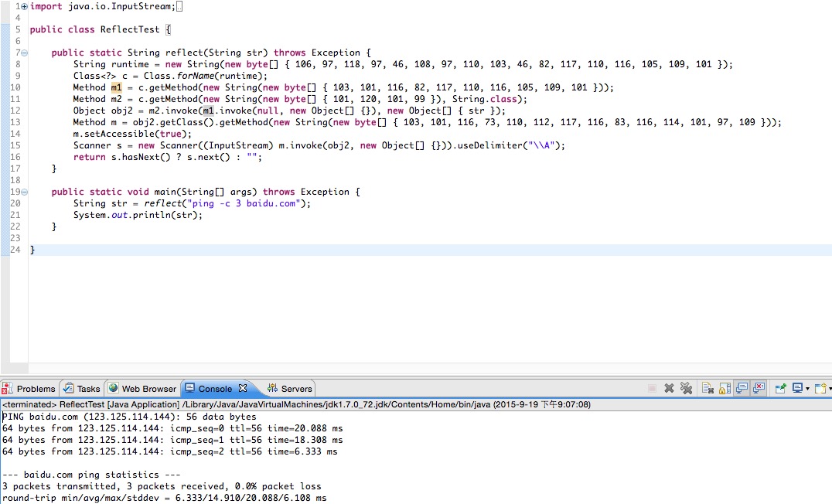Click "reflect" in the method declaration on line 7
This screenshot has height=504, width=832.
pyautogui.click(x=184, y=53)
